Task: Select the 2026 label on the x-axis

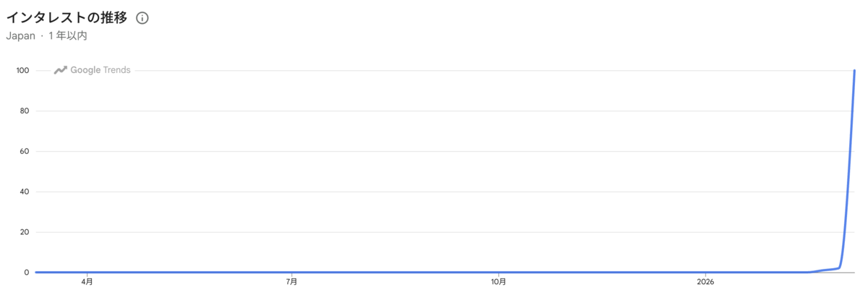Action: pyautogui.click(x=705, y=281)
